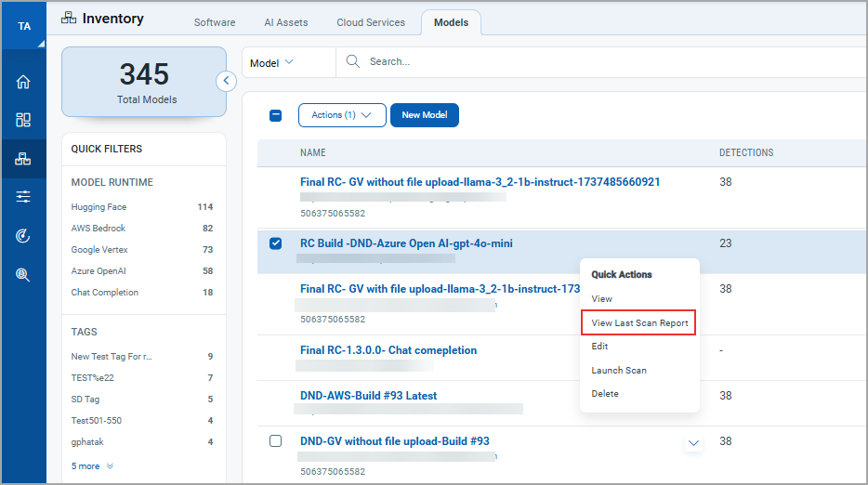Open Final RC-1.3.0.0- Chat comepletion link
The height and width of the screenshot is (485, 868).
tap(388, 350)
